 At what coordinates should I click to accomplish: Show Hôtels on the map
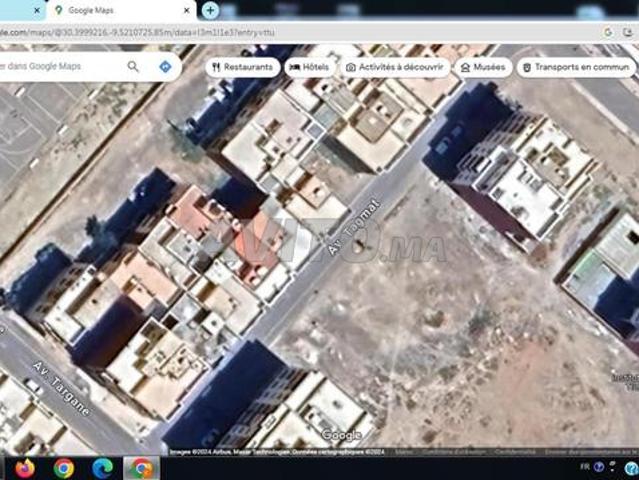(310, 67)
